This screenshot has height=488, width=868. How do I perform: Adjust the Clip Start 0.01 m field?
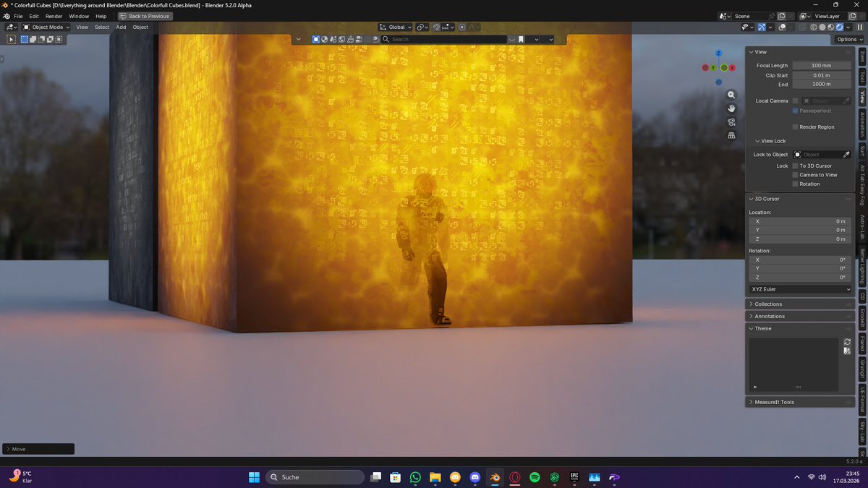pyautogui.click(x=821, y=75)
